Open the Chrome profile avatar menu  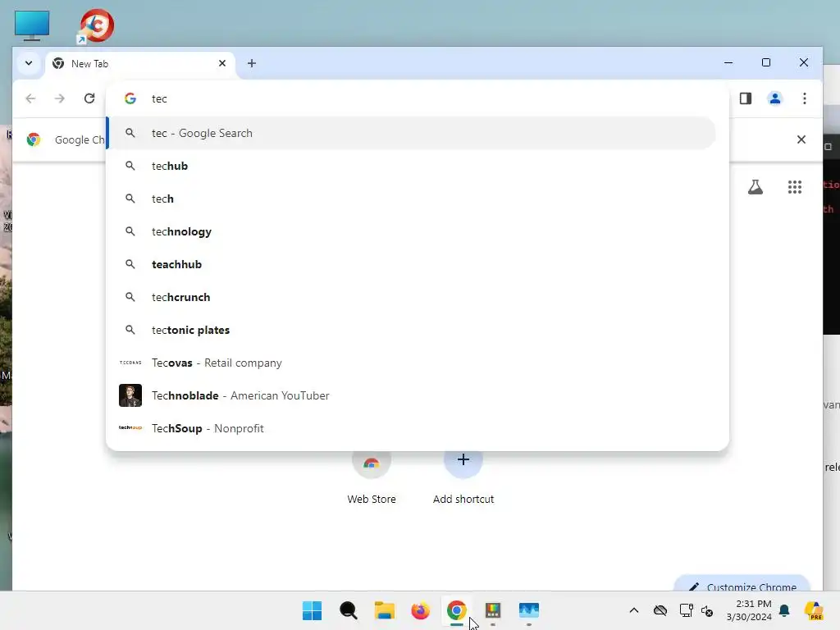pos(775,98)
